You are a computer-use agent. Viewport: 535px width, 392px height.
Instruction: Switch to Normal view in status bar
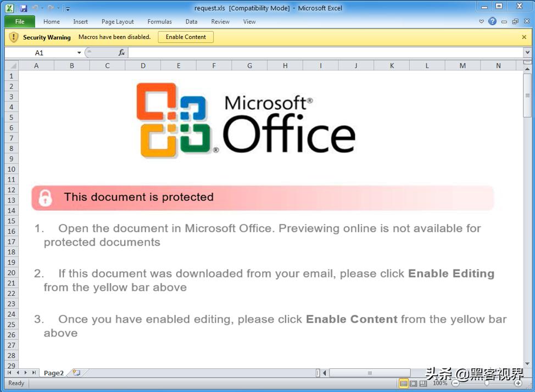tap(403, 383)
